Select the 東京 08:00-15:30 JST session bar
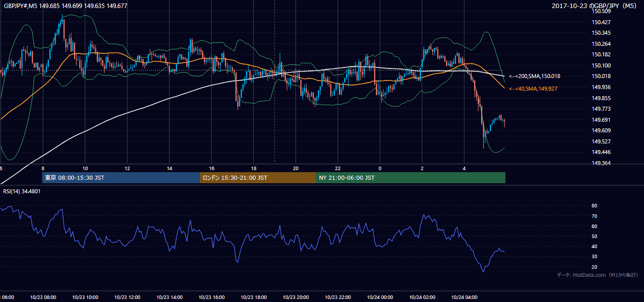Screen dimensions: 644x302 click(121, 178)
